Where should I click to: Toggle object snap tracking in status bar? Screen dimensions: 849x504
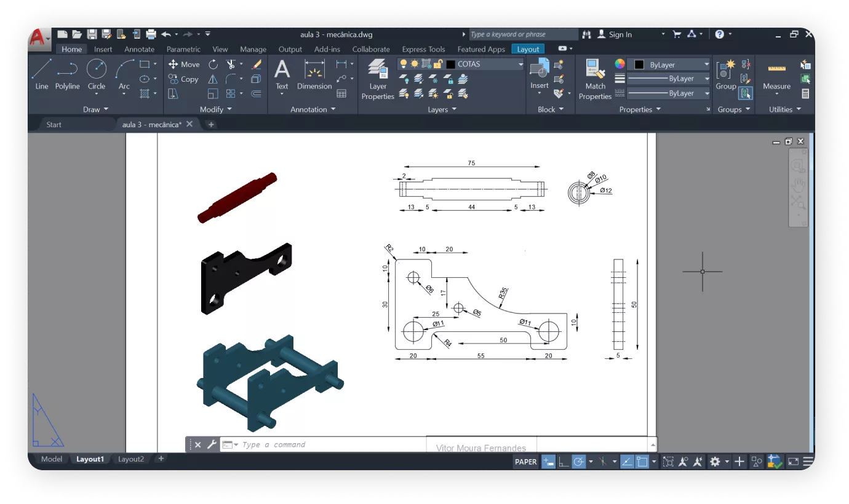click(x=627, y=462)
